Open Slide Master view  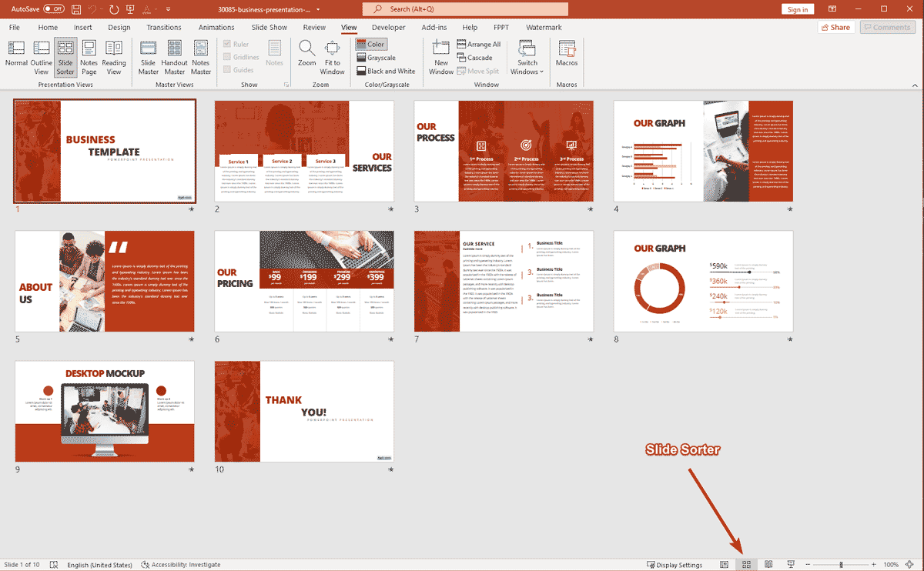[x=149, y=55]
